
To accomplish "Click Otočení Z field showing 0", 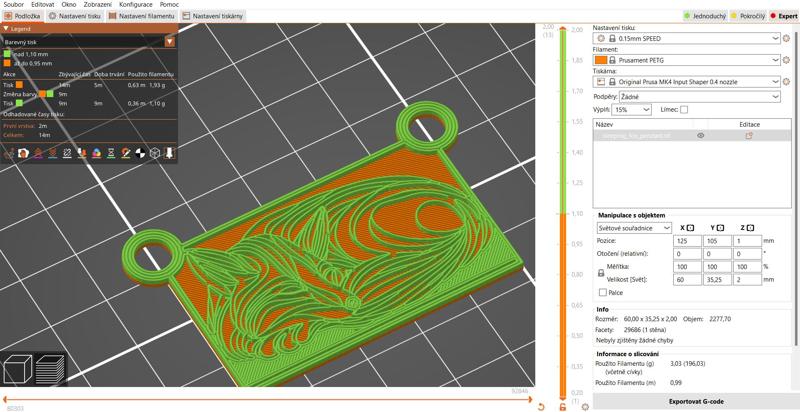I will tap(747, 253).
